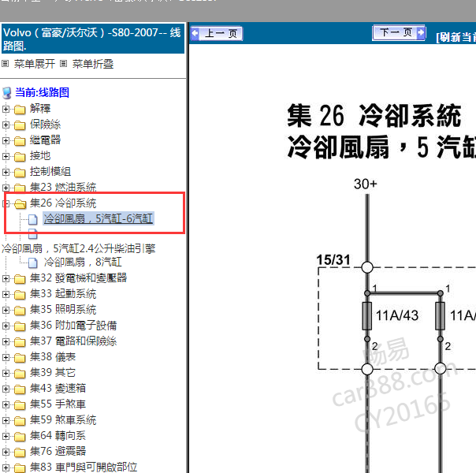
Task: Click the folder icon for 集37 電路和保險絲
Action: click(20, 342)
